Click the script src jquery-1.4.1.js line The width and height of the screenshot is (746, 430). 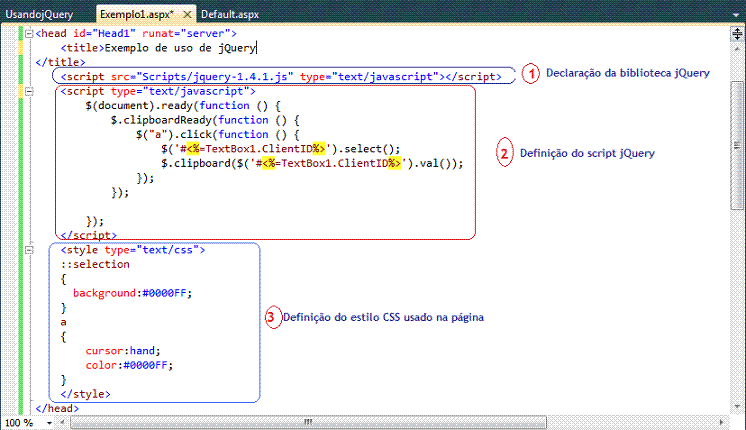[281, 77]
